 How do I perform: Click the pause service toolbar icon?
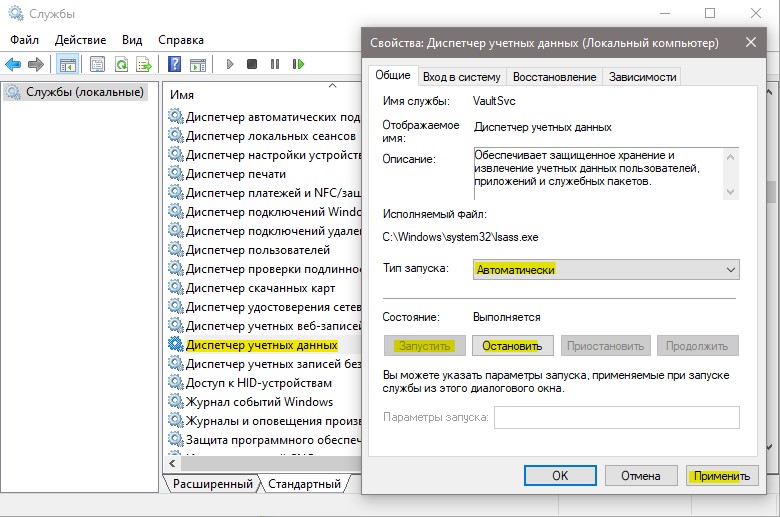[275, 64]
